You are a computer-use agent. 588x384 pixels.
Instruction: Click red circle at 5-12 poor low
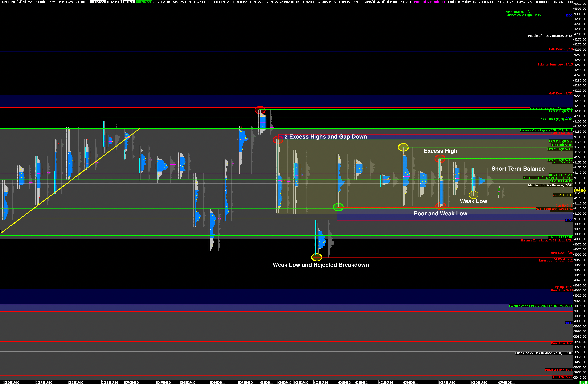(x=441, y=206)
